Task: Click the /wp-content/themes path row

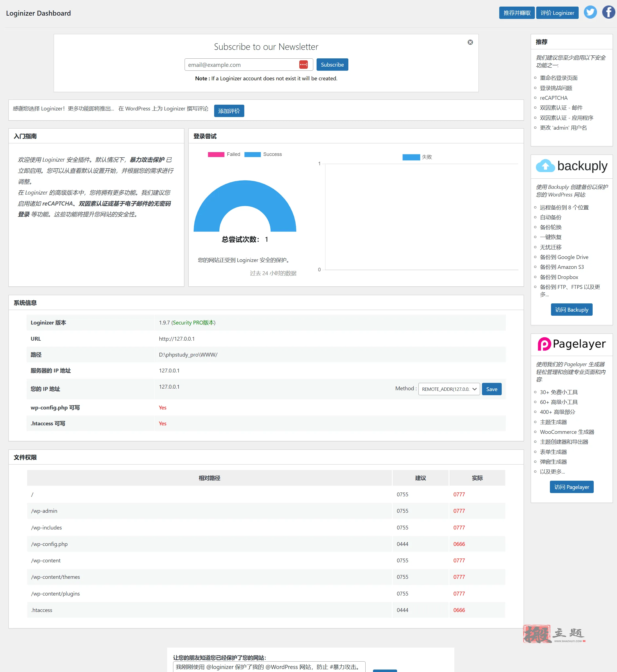Action: [x=266, y=577]
